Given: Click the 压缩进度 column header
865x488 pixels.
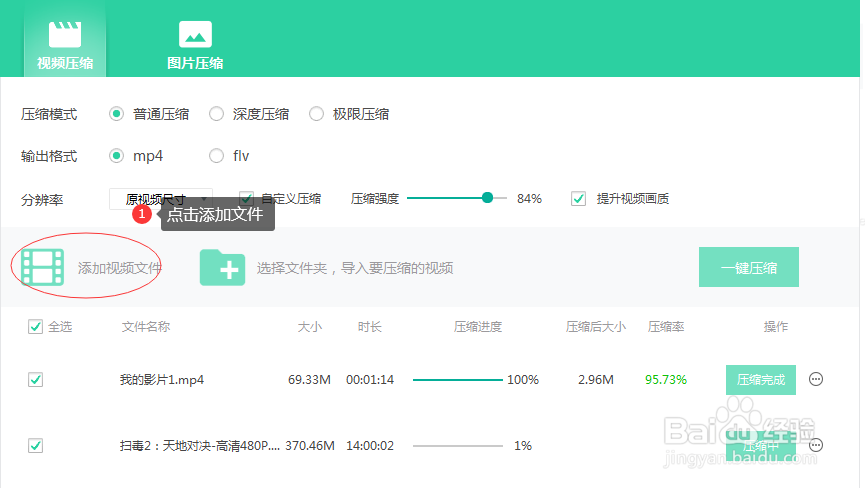Looking at the screenshot, I should click(x=478, y=327).
